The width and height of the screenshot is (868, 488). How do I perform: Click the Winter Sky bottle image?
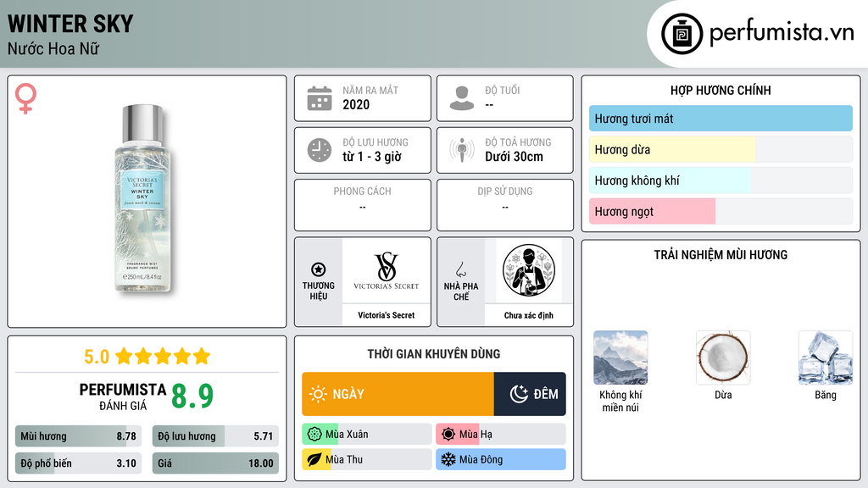pyautogui.click(x=142, y=198)
